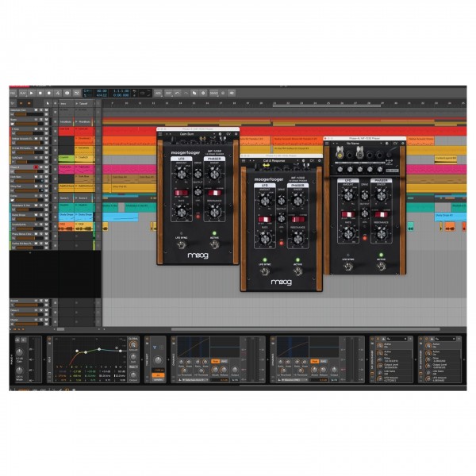The width and height of the screenshot is (476, 476).
Task: Click the tempo value in the transport display
Action: pos(102,90)
